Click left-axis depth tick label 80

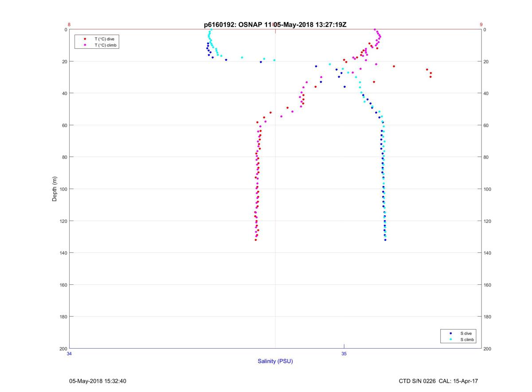click(x=64, y=157)
